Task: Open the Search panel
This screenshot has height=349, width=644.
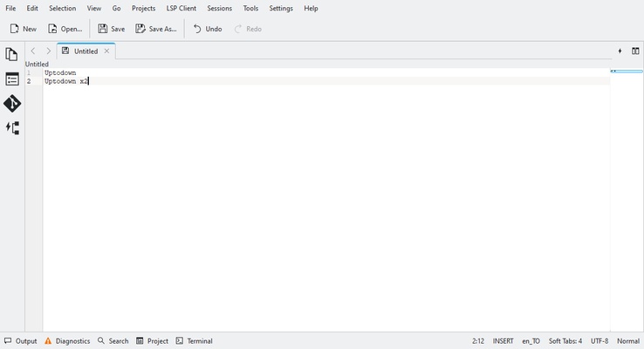Action: pos(113,341)
